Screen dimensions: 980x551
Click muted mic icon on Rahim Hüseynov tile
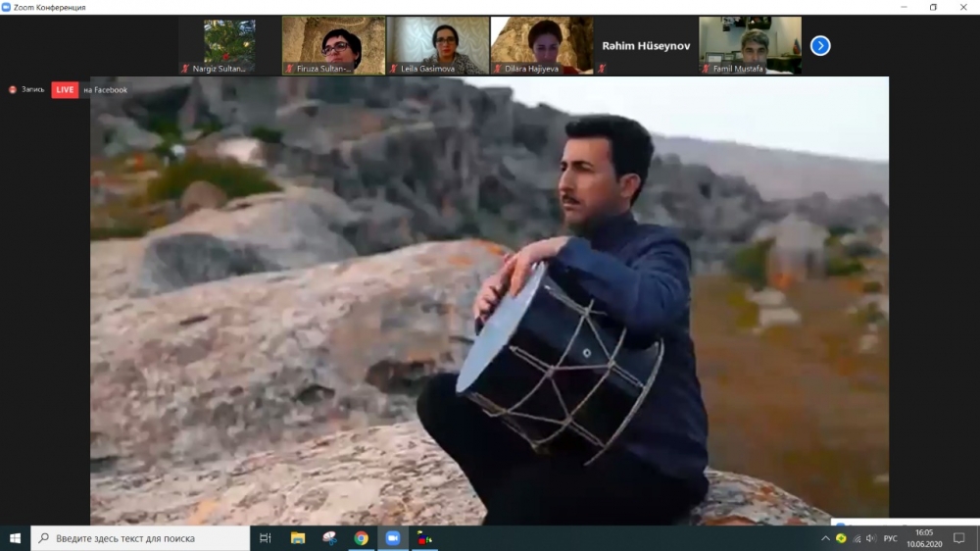coord(602,69)
